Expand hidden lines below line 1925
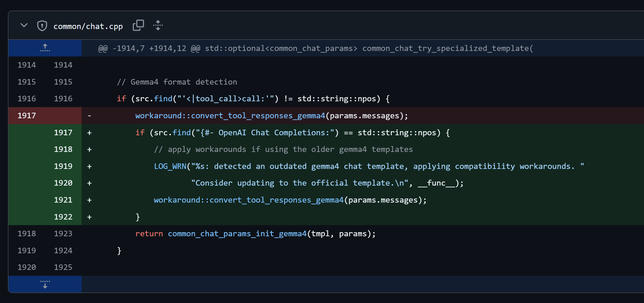Screen dimensions: 644x303 pos(45,284)
